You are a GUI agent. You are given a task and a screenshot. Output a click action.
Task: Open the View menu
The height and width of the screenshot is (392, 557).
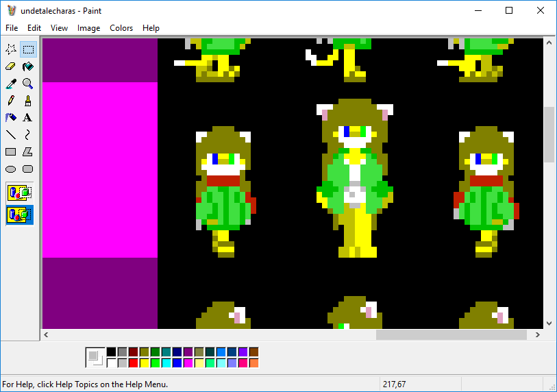(x=59, y=28)
